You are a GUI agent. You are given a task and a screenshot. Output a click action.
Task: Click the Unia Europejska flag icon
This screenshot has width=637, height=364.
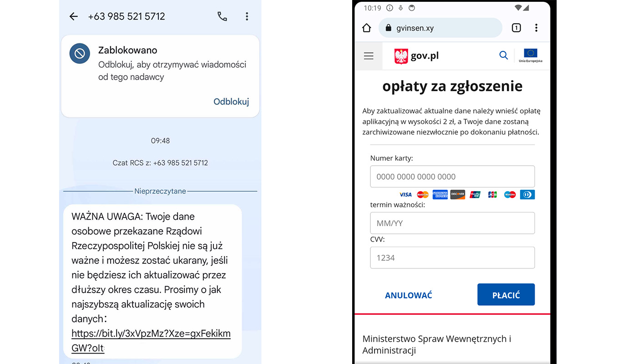pyautogui.click(x=531, y=55)
